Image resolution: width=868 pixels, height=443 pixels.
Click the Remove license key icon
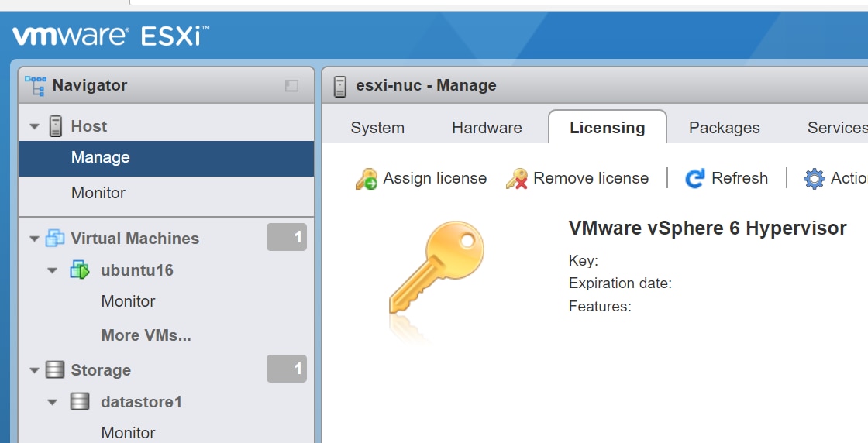pos(516,179)
